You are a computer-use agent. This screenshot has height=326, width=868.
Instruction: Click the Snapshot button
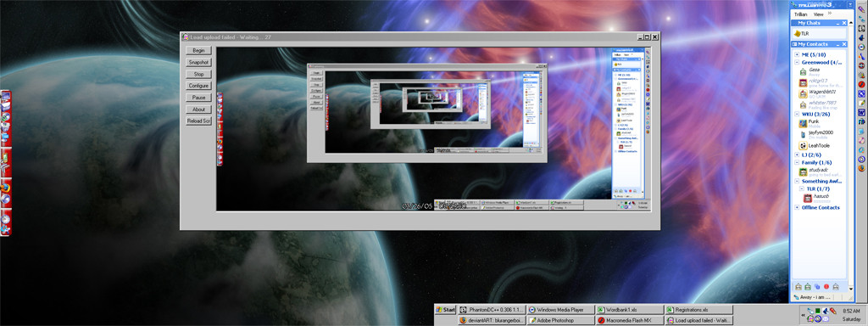tap(198, 63)
